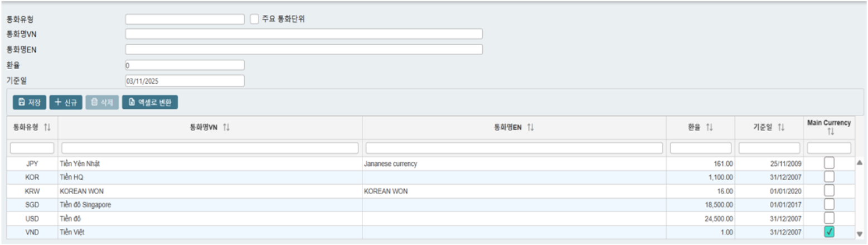Enable the 주요 통화단위 checkbox

point(255,19)
